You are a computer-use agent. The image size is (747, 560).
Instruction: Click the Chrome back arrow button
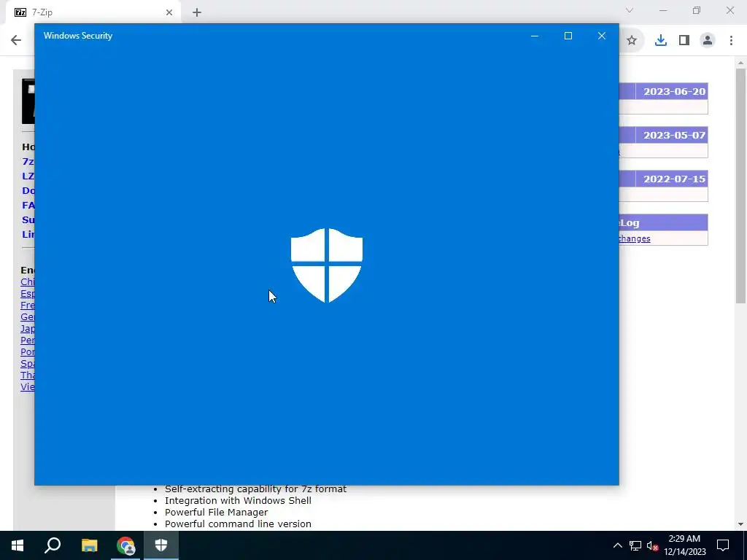pos(16,40)
